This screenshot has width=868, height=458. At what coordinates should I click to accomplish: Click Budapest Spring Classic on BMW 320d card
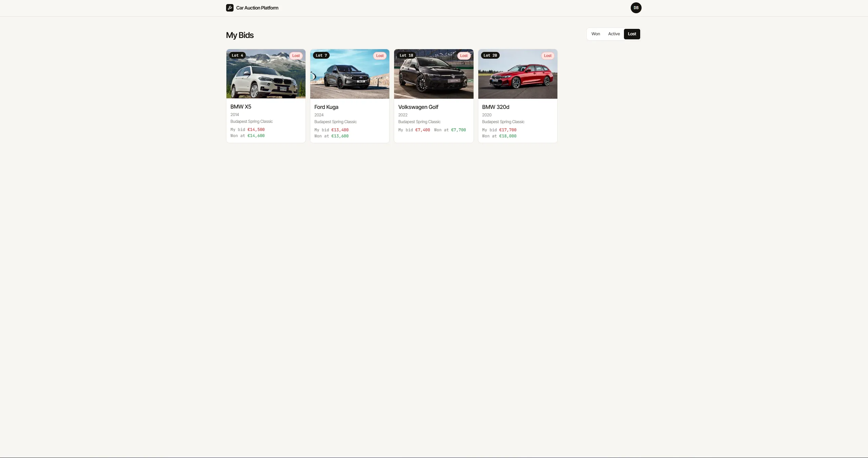point(503,122)
